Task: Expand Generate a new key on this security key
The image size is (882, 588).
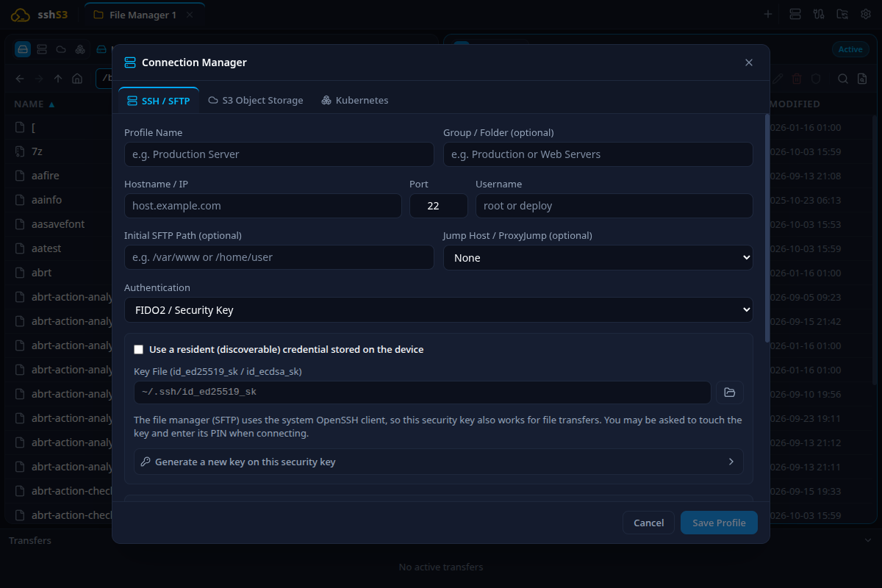Action: click(x=438, y=462)
